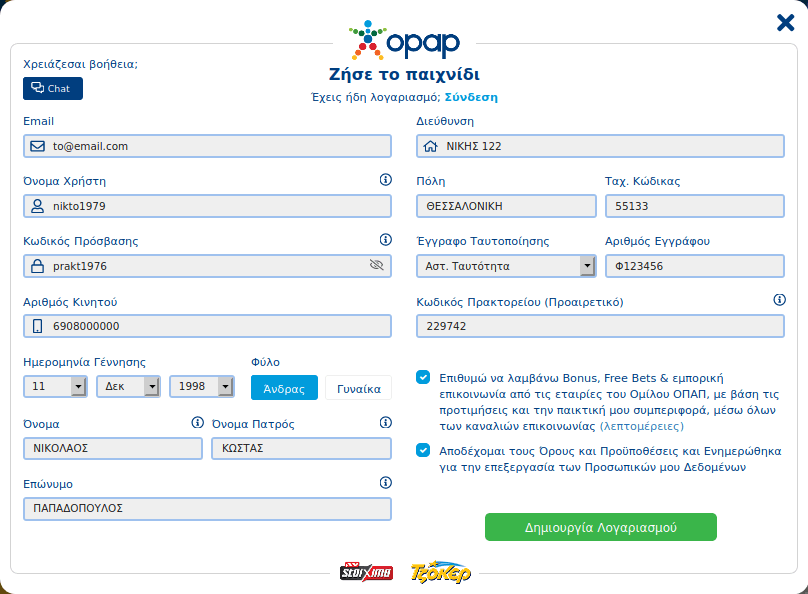Toggle password visibility eye icon
Viewport: 808px width, 594px height.
coord(377,265)
